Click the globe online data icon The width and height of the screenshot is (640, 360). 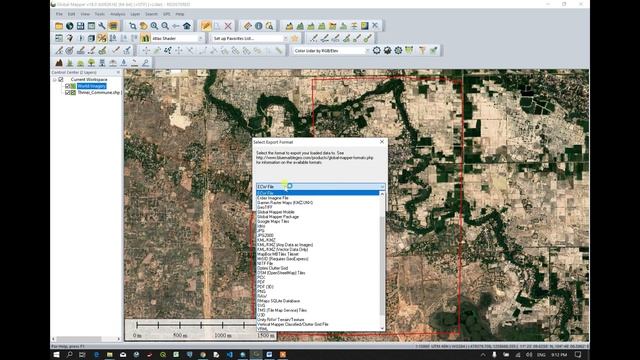(70, 26)
